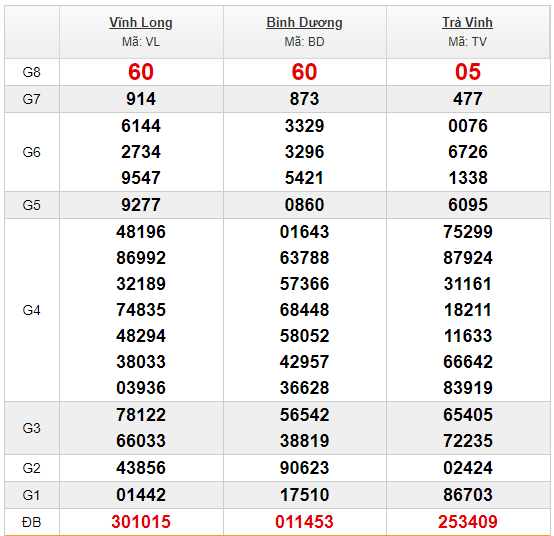Screen dimensions: 554x536
Task: Open the Vĩnh Long province link
Action: coord(141,23)
